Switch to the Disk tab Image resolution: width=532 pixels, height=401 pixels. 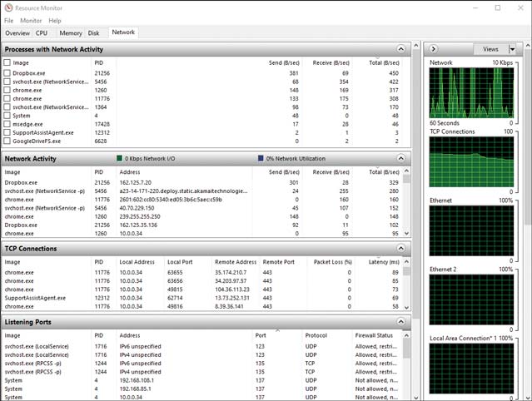[93, 33]
